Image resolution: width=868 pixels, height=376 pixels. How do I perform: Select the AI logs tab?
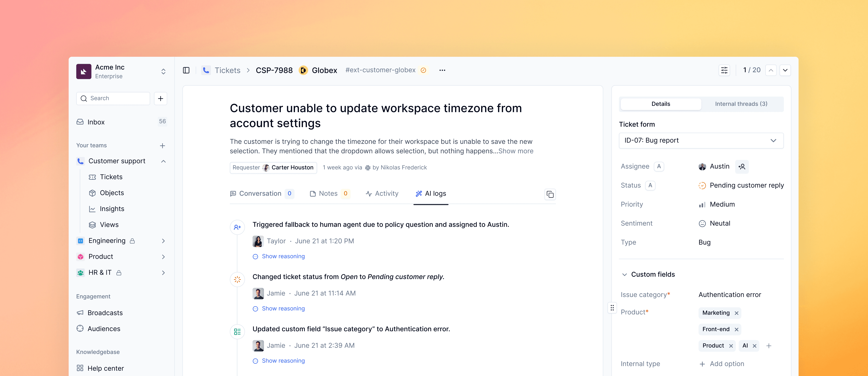pos(431,194)
